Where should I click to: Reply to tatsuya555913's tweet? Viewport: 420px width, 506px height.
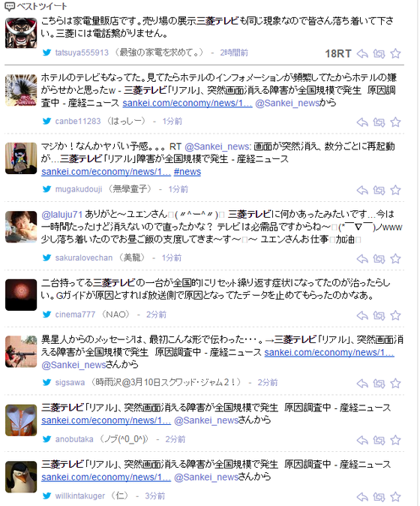click(x=362, y=53)
